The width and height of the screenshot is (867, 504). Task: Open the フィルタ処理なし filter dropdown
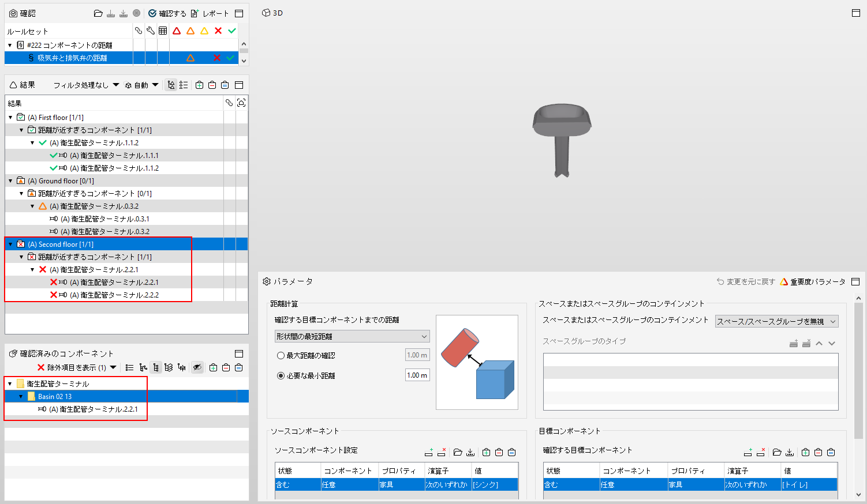point(86,85)
